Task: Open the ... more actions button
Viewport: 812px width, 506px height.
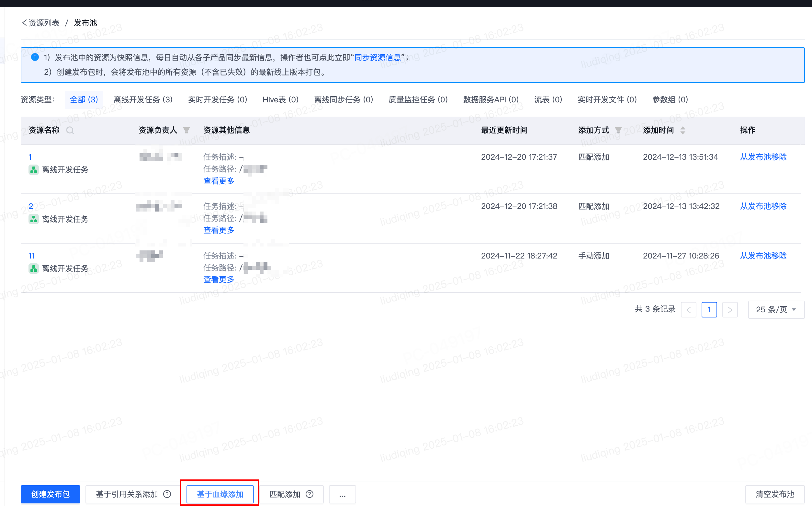Action: 342,494
